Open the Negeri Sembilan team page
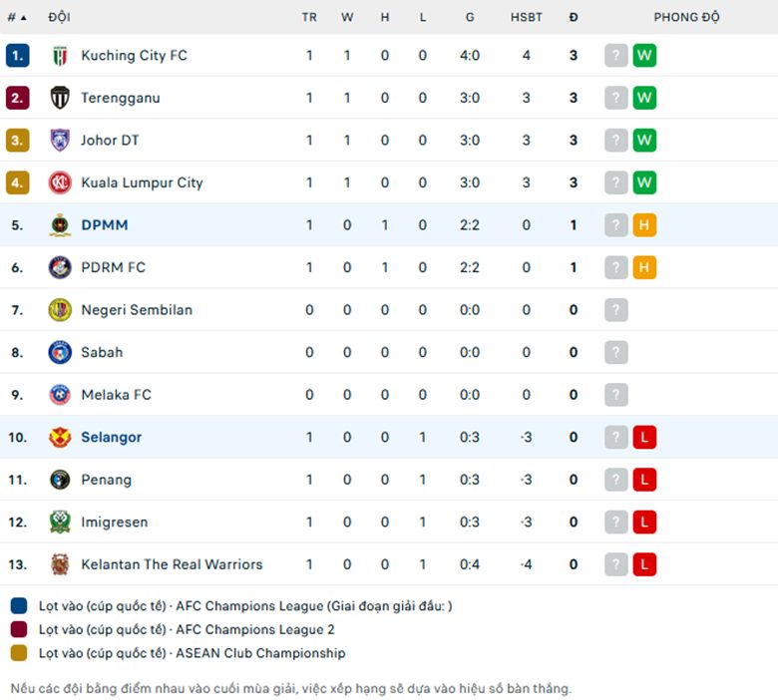The width and height of the screenshot is (778, 700). click(x=137, y=310)
